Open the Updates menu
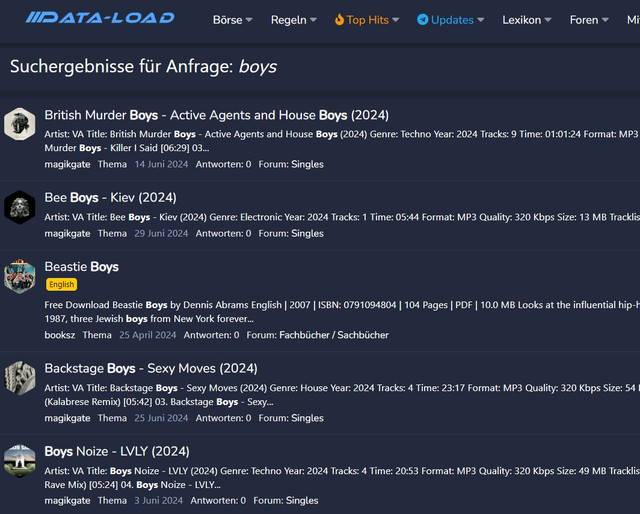Screen dimensions: 640x514 click(451, 20)
